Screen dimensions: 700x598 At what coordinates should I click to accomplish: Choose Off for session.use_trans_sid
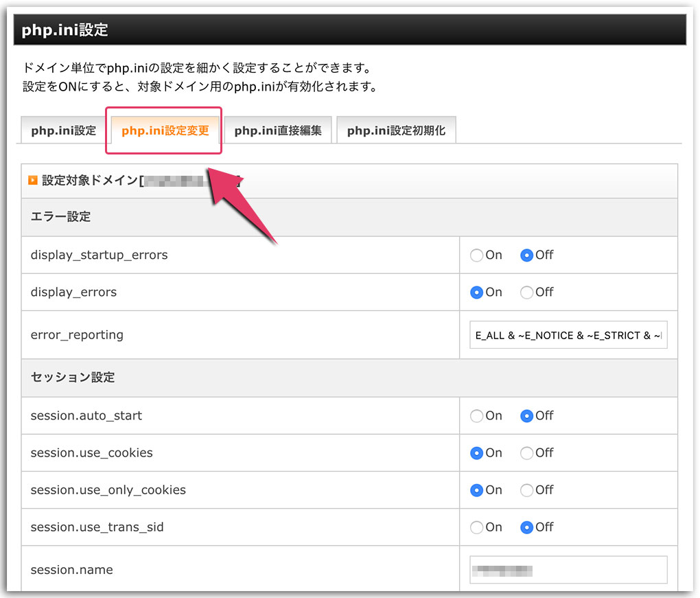point(526,527)
